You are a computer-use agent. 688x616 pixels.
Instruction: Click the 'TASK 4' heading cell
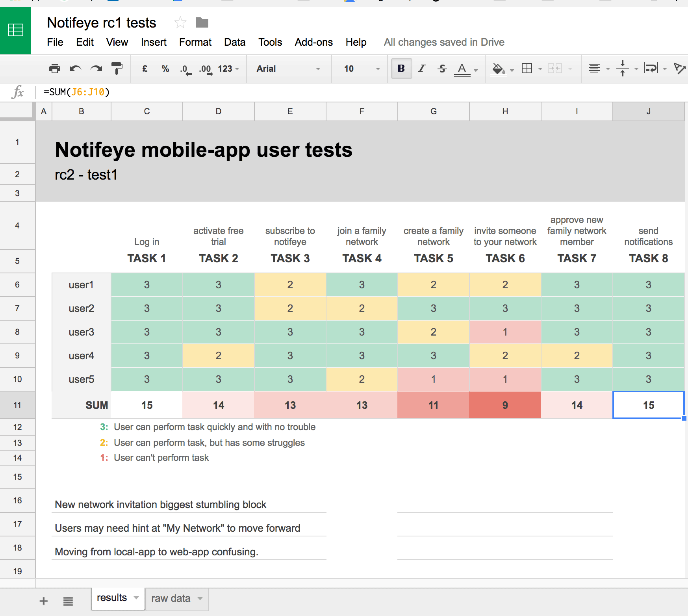coord(362,258)
